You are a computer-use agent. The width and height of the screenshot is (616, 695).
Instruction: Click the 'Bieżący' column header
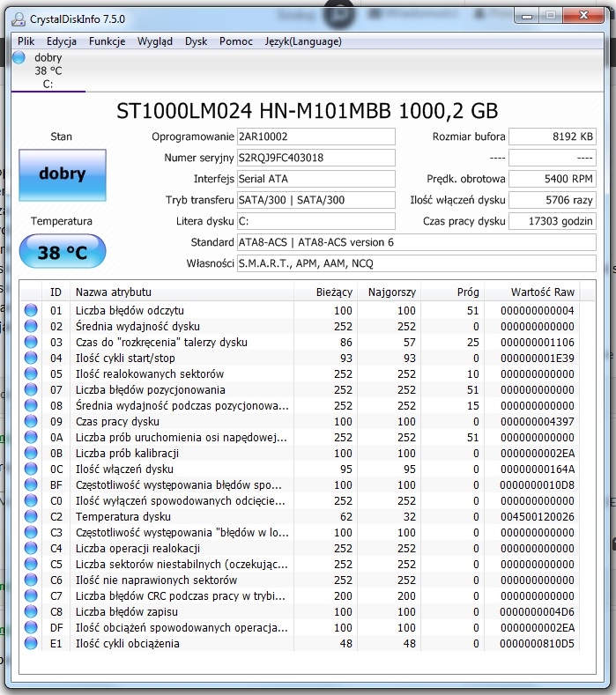[x=325, y=292]
